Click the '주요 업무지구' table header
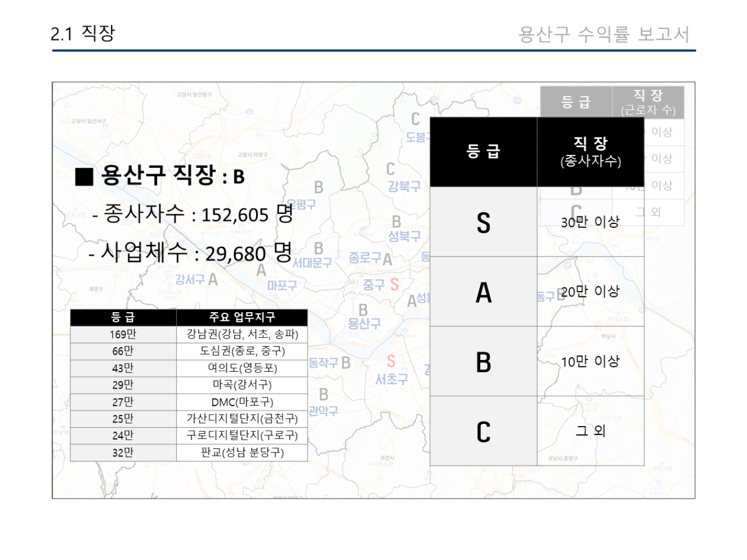The height and width of the screenshot is (560, 747). pyautogui.click(x=242, y=317)
